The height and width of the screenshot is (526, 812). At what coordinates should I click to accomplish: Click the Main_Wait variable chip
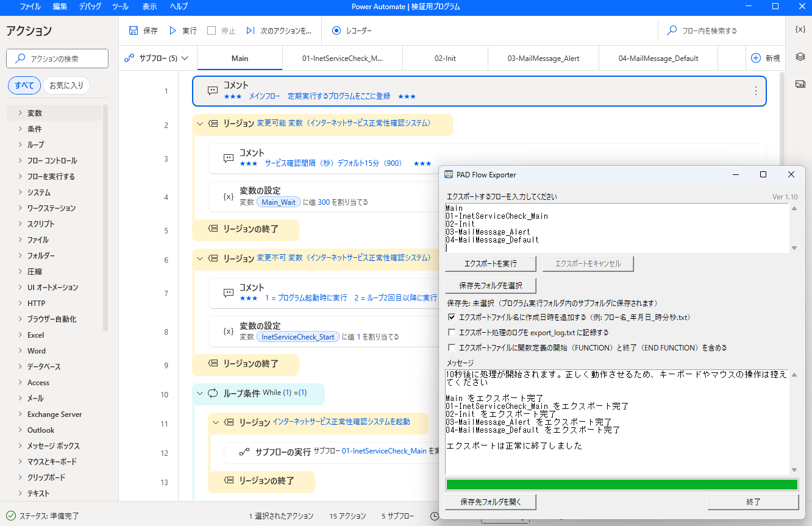pos(279,202)
